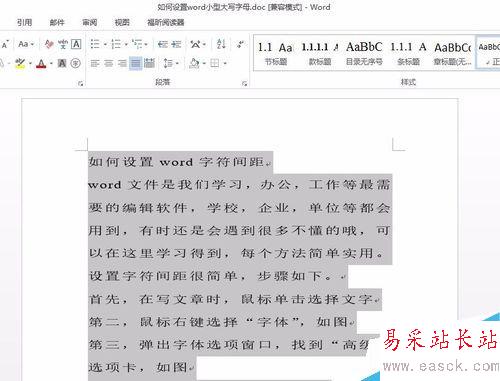
Task: Open the Change Case Aa dropdown
Action: (x=26, y=44)
